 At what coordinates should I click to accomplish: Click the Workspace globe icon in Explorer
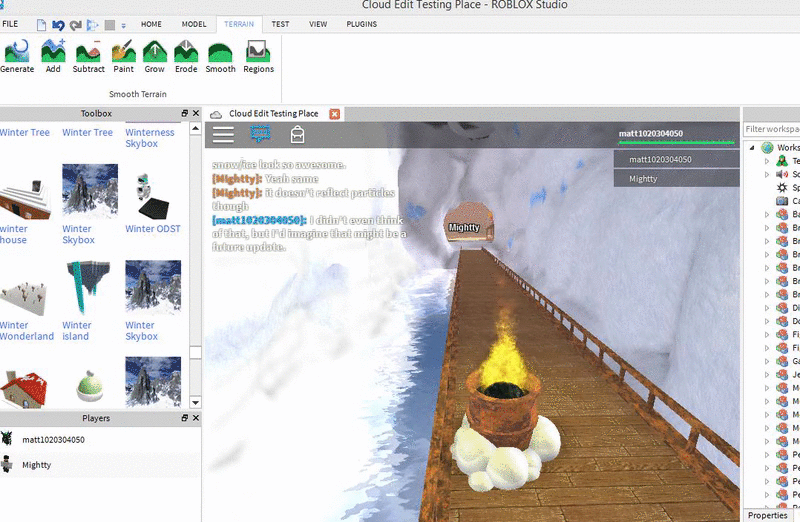click(767, 147)
